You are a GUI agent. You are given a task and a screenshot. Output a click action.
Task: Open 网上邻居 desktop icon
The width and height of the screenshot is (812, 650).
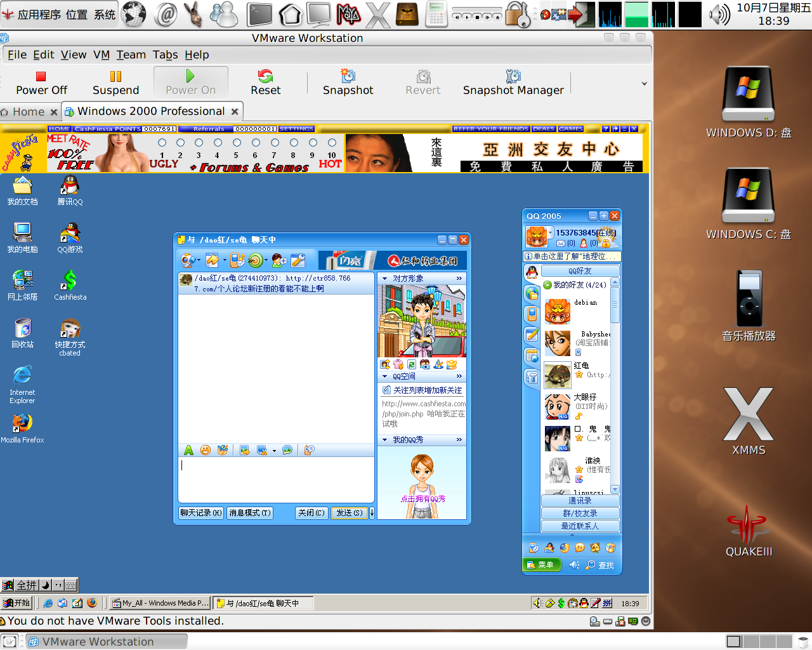pyautogui.click(x=22, y=285)
